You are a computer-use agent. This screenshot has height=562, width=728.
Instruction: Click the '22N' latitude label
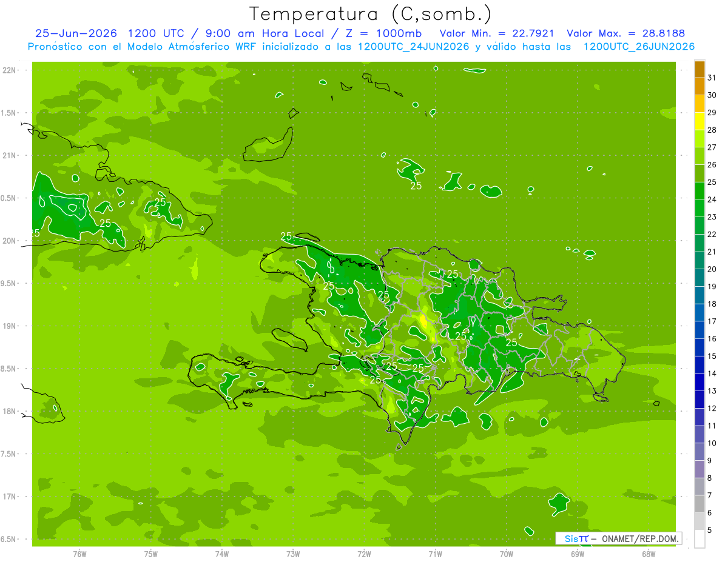[x=9, y=70]
